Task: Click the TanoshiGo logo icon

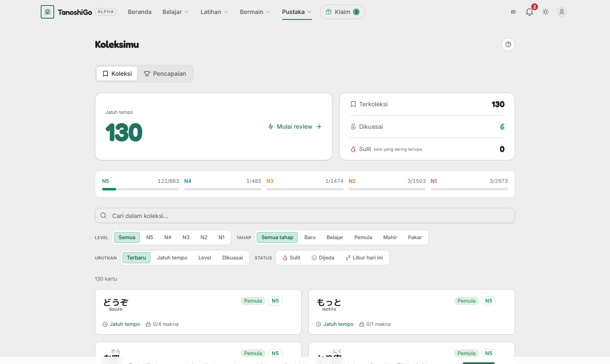Action: click(47, 12)
